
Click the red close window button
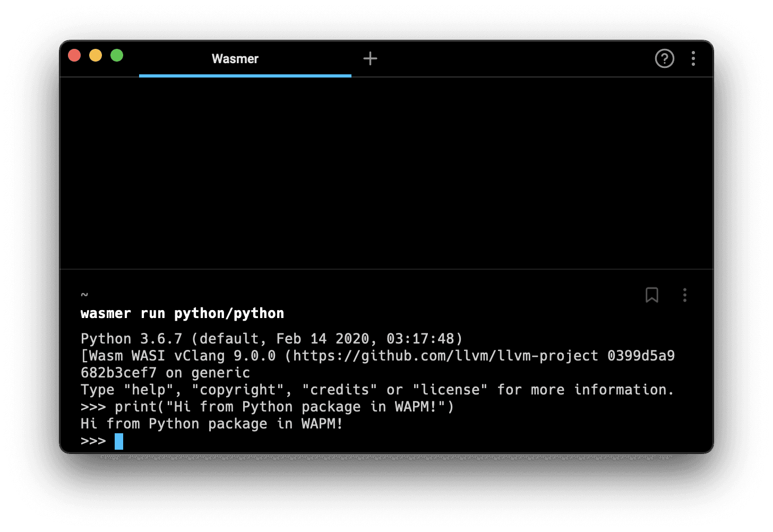coord(74,55)
